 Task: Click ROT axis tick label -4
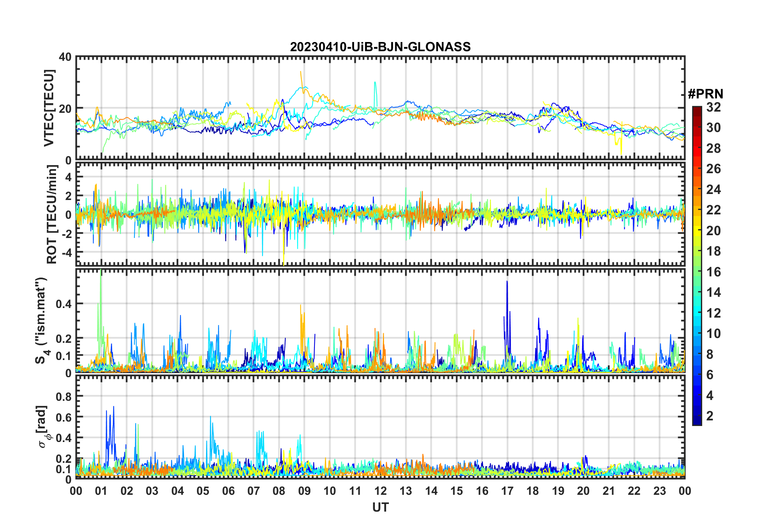tap(66, 253)
